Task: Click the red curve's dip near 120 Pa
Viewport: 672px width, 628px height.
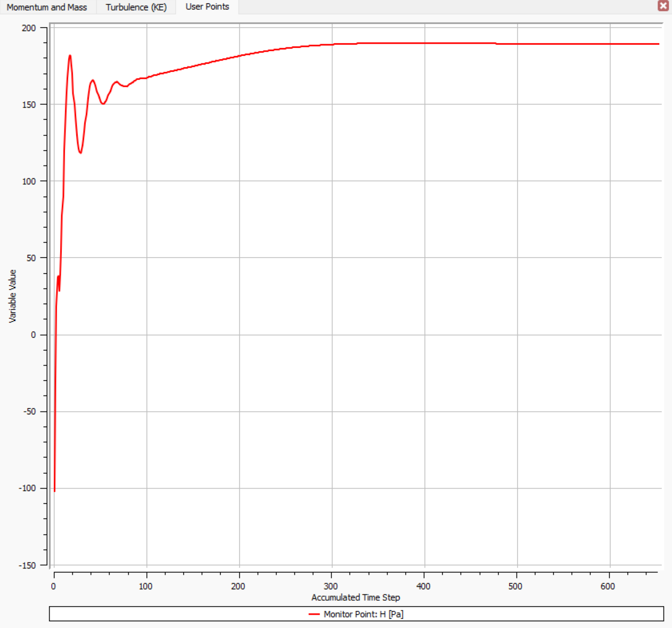Action: pos(80,153)
